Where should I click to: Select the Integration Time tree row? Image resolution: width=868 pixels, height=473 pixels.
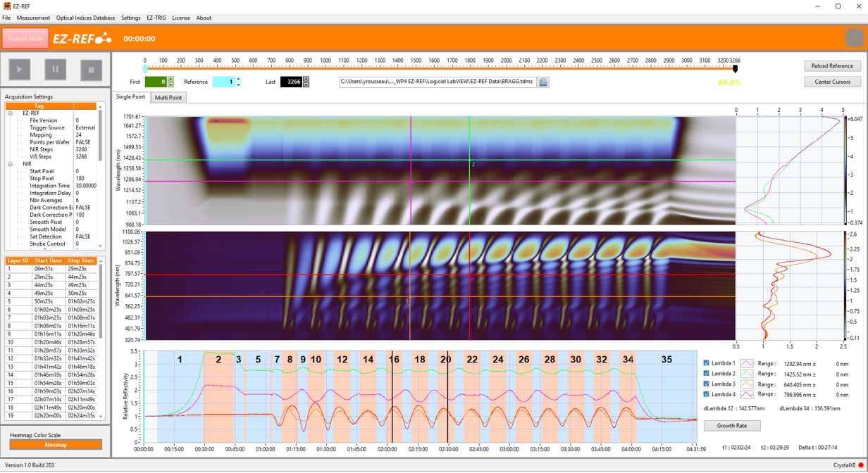pos(51,186)
